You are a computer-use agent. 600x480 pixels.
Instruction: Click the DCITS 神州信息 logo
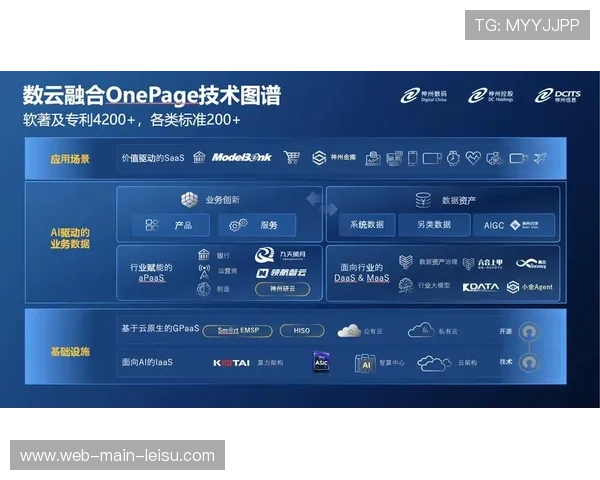(x=558, y=96)
